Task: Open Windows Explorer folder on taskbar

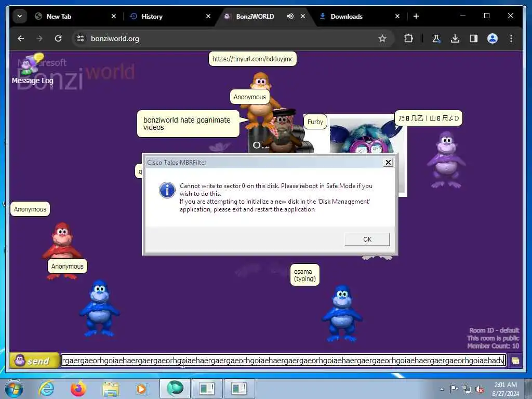Action: pos(110,389)
